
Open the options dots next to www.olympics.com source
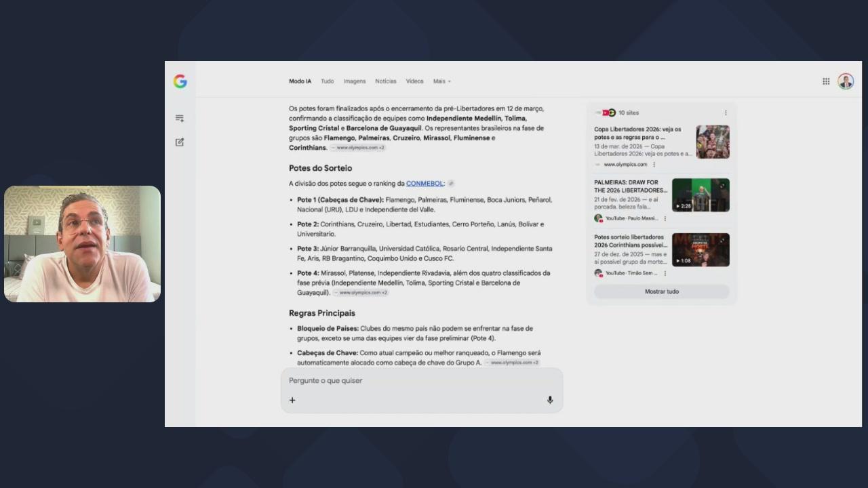[654, 165]
